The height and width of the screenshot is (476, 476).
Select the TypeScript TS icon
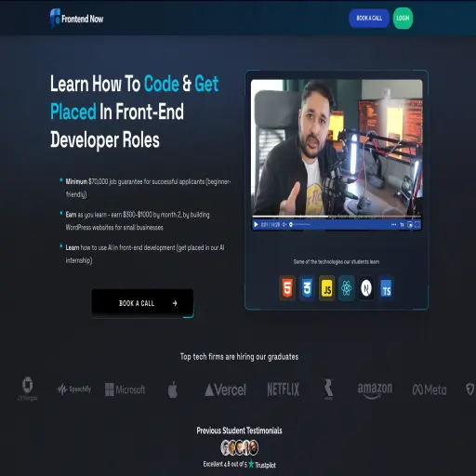(386, 288)
